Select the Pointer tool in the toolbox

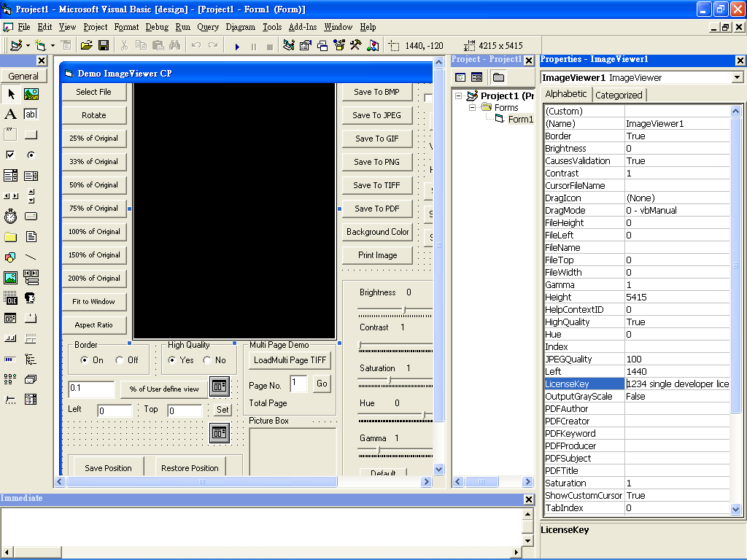11,94
